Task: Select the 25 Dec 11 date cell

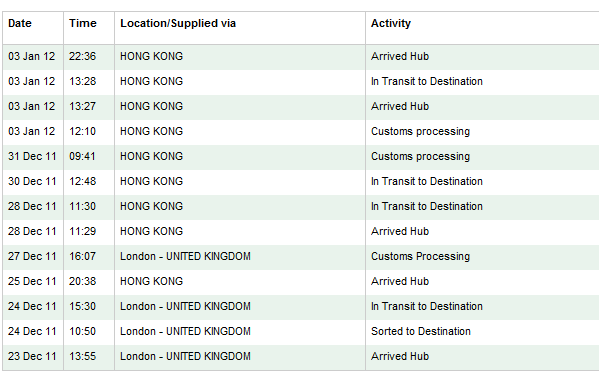Action: (32, 281)
